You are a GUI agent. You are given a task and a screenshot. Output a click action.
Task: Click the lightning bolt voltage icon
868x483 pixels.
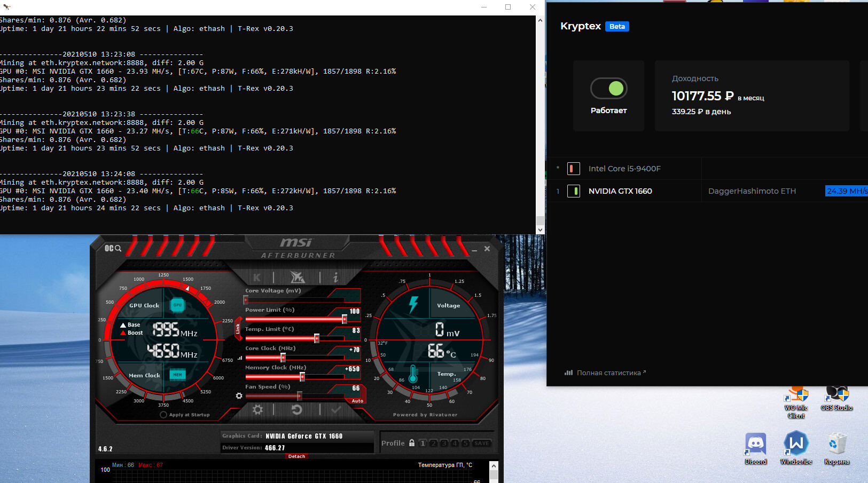click(x=413, y=304)
